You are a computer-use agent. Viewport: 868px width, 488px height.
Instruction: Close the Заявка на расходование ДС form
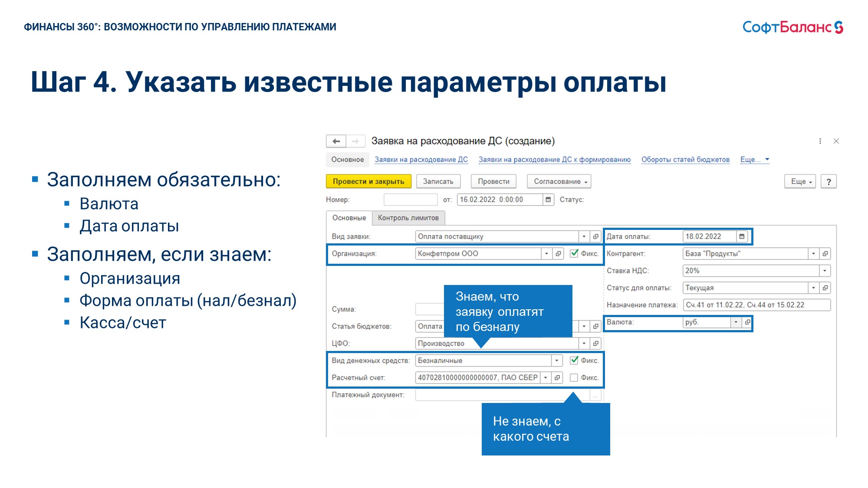click(x=836, y=141)
